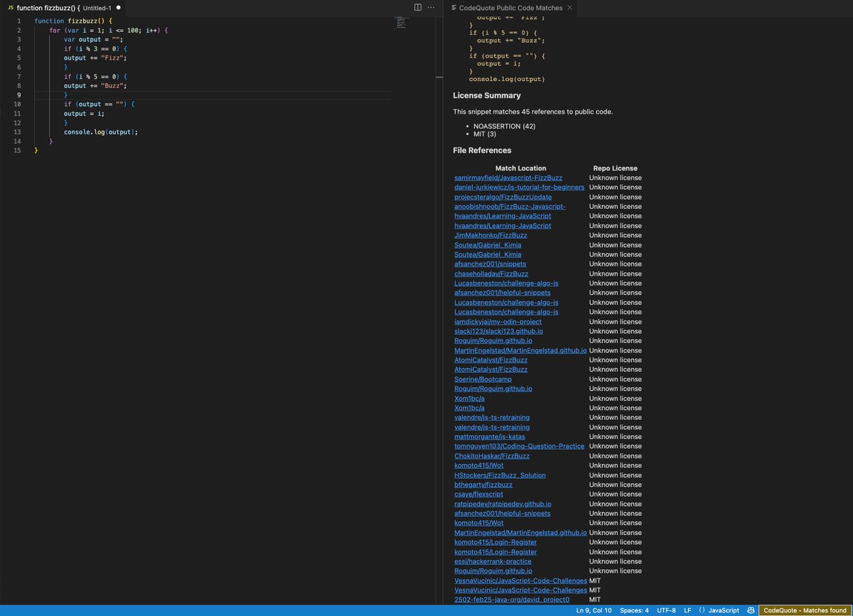Image resolution: width=853 pixels, height=616 pixels.
Task: Switch to the function fizzbuzz() Untitled-1 tab
Action: pyautogui.click(x=64, y=8)
